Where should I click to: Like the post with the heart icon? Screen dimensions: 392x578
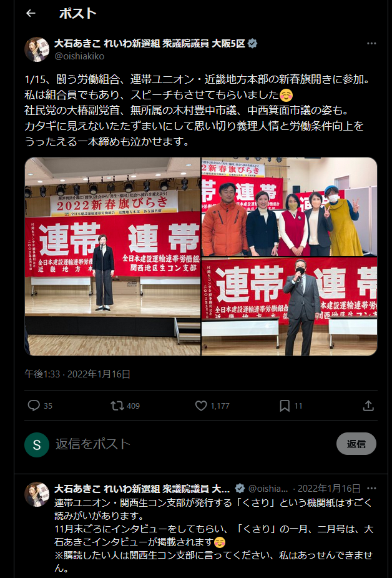tap(201, 406)
